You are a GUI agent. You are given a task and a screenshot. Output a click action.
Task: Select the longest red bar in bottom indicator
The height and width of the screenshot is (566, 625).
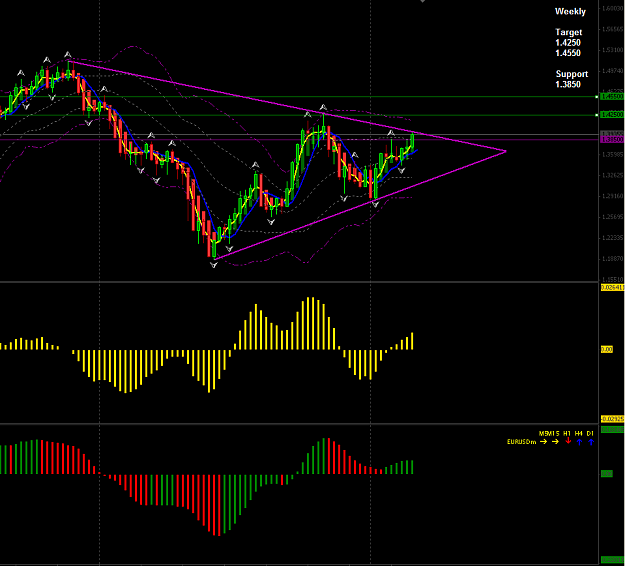coord(218,505)
